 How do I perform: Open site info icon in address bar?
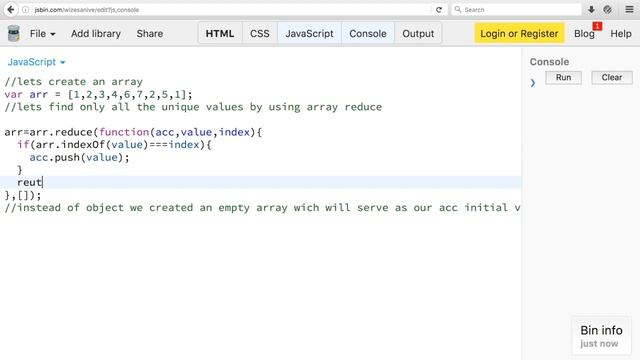pos(25,9)
